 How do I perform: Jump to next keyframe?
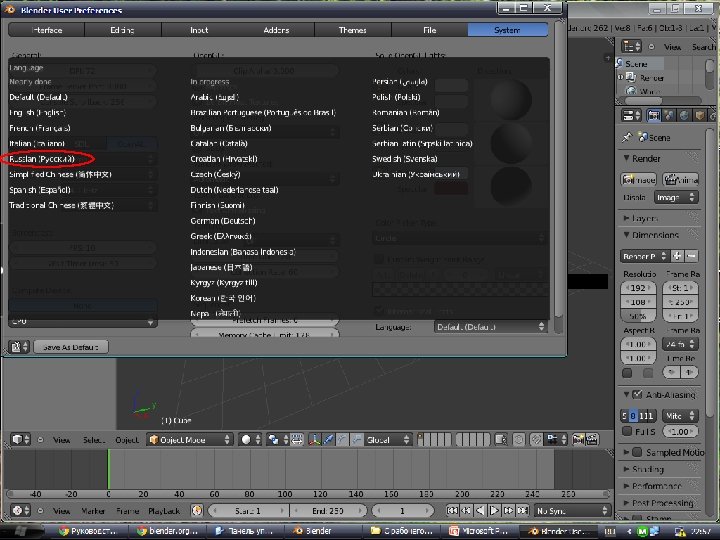508,510
